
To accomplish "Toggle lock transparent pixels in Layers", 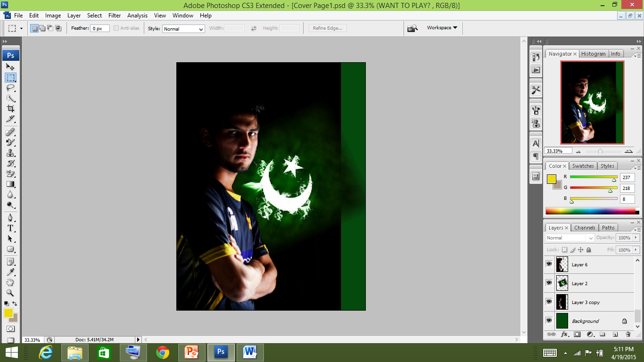I will (565, 250).
